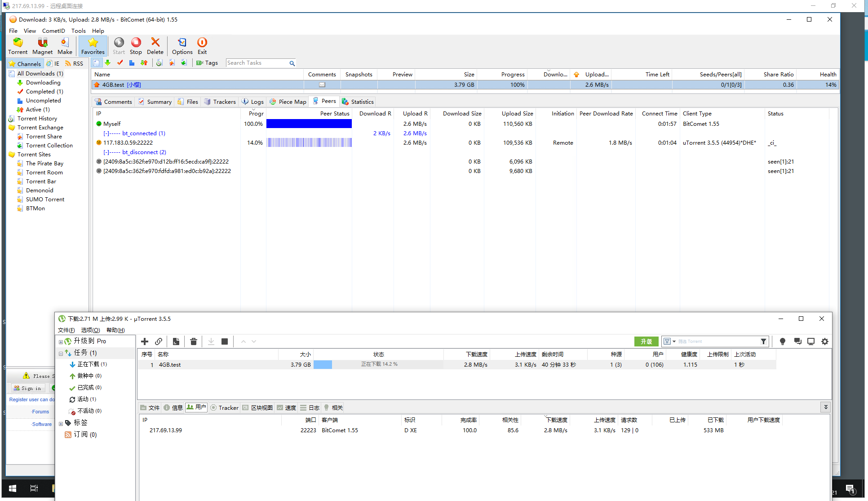Toggle the Tags filter in BitComet

click(x=207, y=63)
